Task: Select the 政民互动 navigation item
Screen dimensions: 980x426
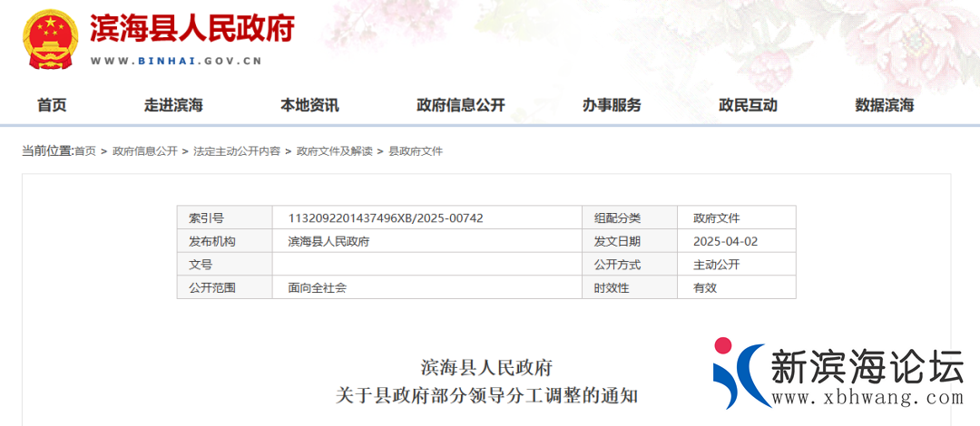Action: click(748, 105)
